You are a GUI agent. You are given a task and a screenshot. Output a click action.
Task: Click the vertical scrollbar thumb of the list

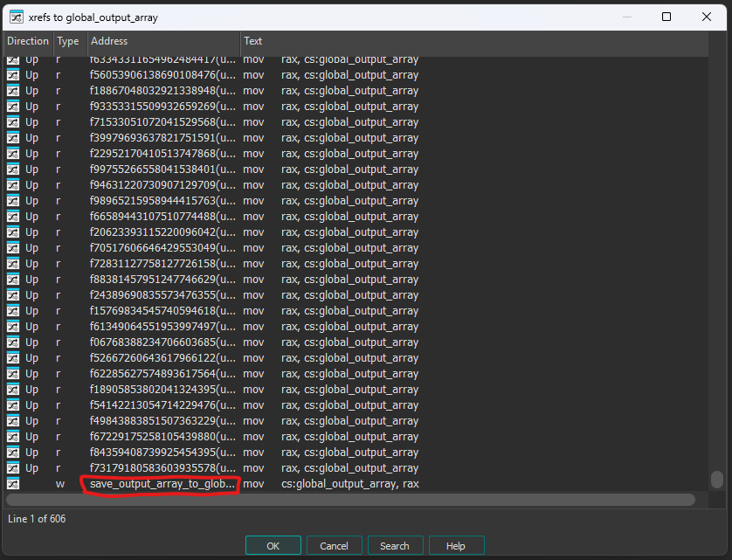(717, 479)
